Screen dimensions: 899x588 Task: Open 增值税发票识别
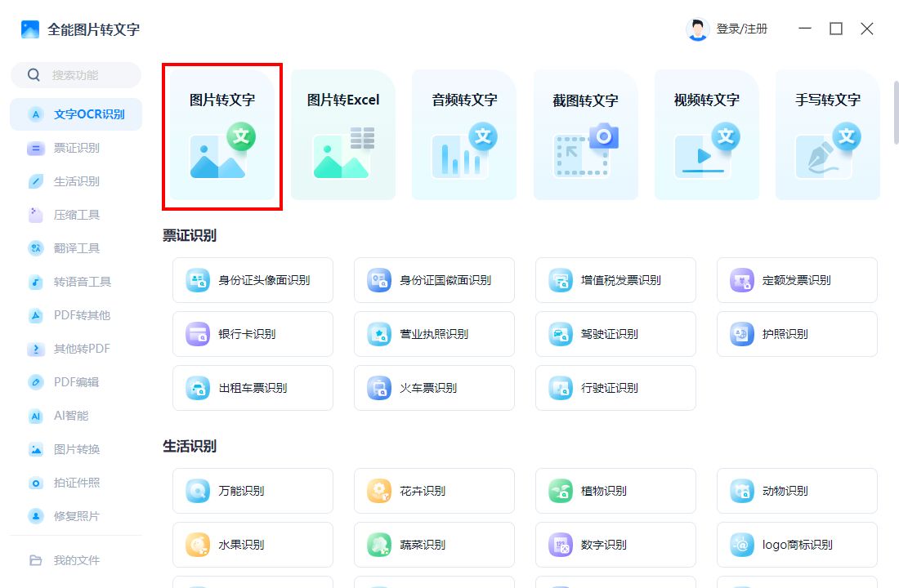point(615,280)
